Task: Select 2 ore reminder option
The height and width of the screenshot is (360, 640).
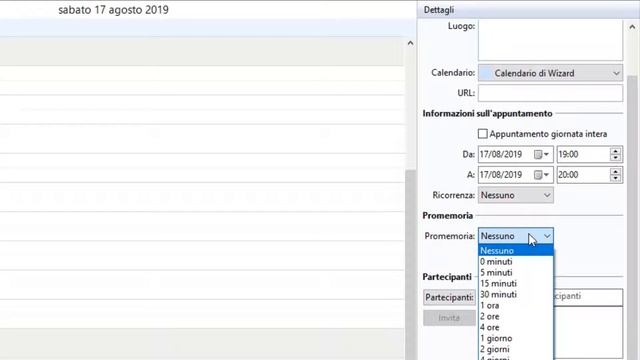Action: (516, 316)
